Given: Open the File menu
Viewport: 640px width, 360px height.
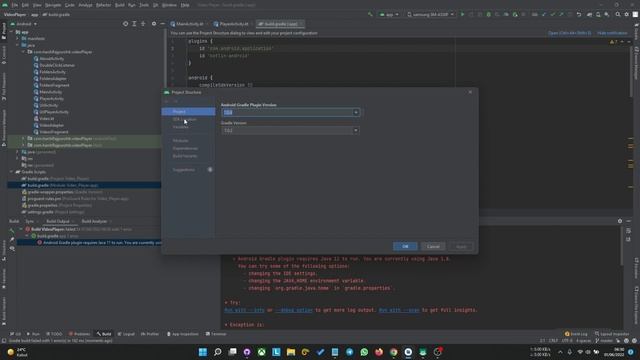Looking at the screenshot, I should [x=15, y=5].
